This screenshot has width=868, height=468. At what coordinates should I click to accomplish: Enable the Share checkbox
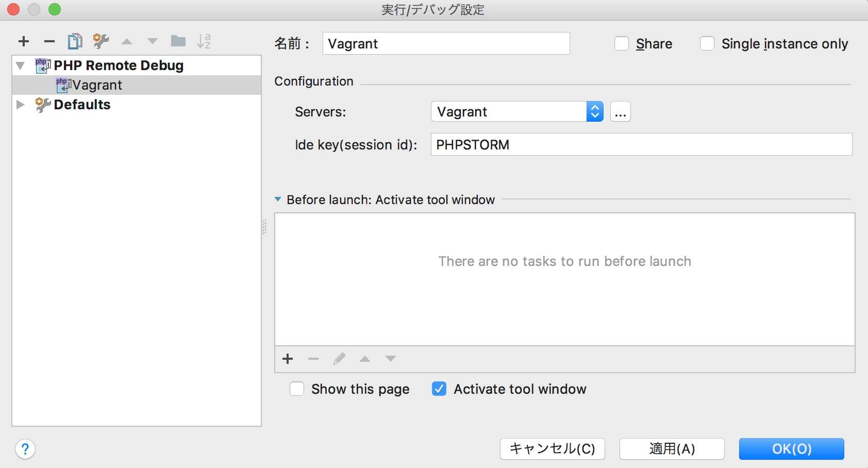622,43
